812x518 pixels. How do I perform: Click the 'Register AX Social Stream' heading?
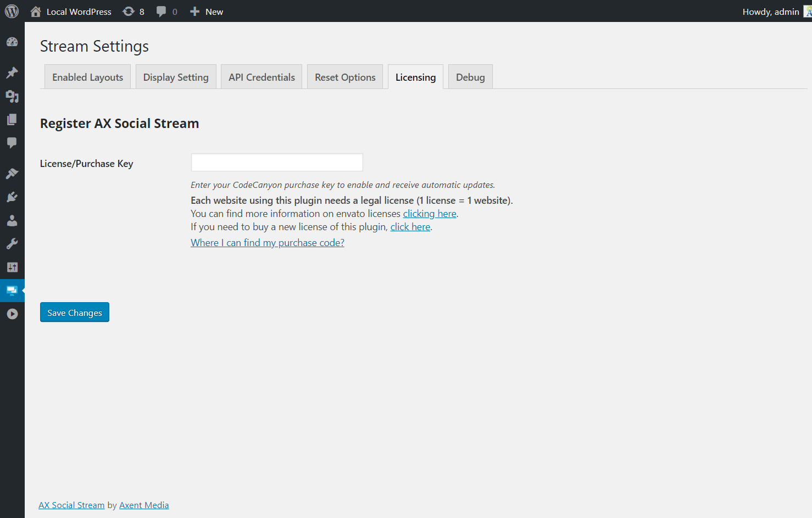tap(120, 124)
